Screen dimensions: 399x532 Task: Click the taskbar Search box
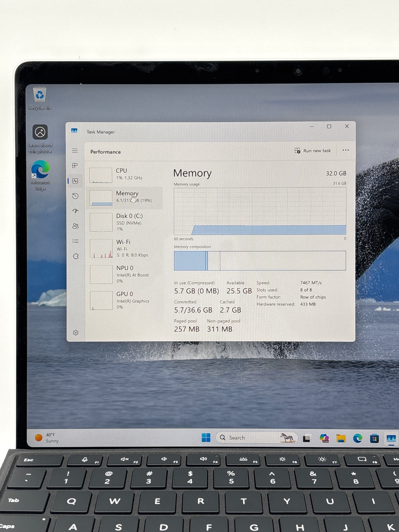click(x=257, y=438)
